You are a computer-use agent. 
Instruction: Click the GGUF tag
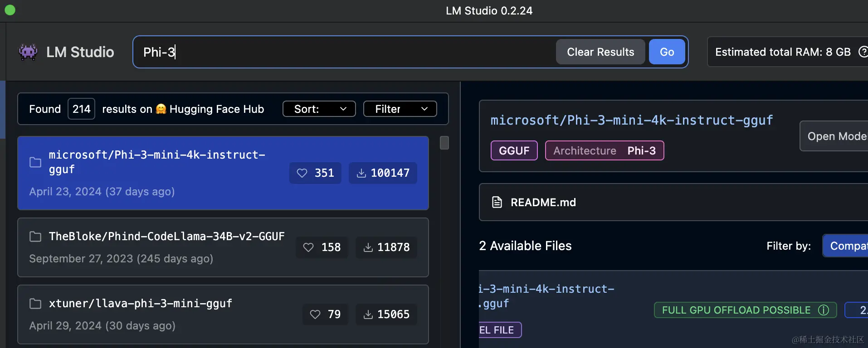tap(514, 150)
